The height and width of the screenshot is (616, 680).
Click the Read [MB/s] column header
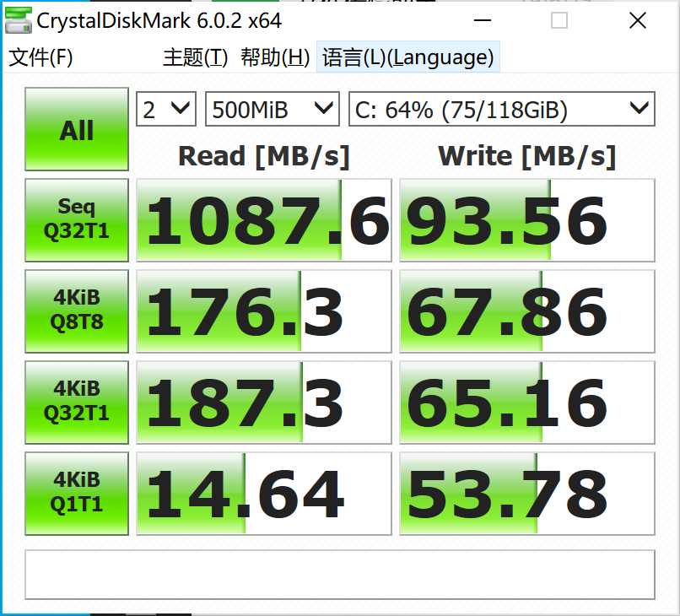pyautogui.click(x=264, y=156)
